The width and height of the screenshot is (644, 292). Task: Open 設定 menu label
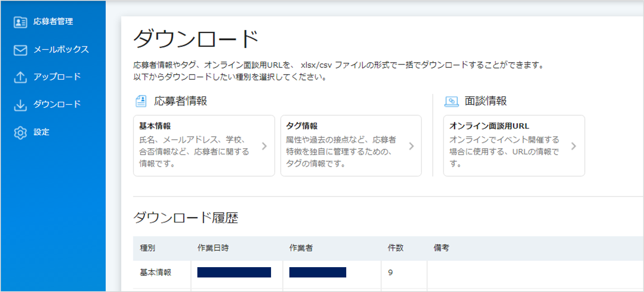tap(41, 132)
